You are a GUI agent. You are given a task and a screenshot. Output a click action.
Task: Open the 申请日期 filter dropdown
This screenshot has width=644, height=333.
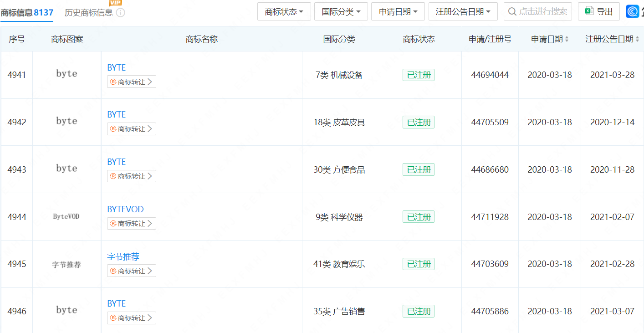[x=398, y=12]
